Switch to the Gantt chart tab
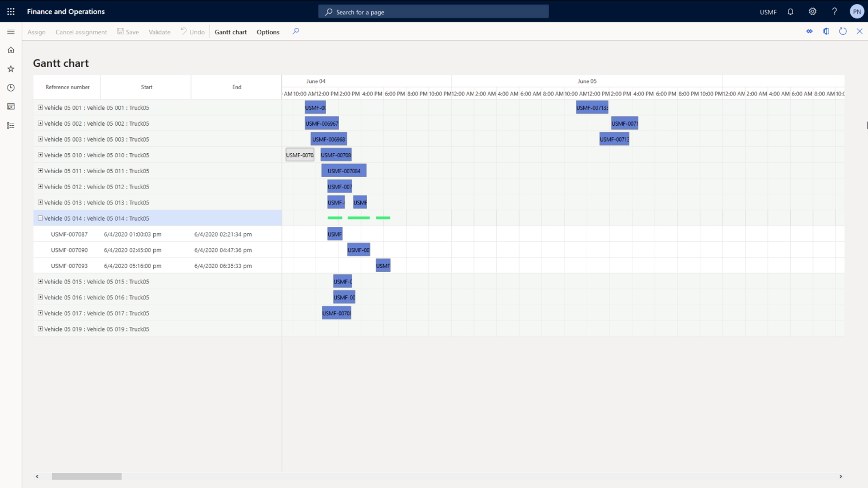 point(230,32)
